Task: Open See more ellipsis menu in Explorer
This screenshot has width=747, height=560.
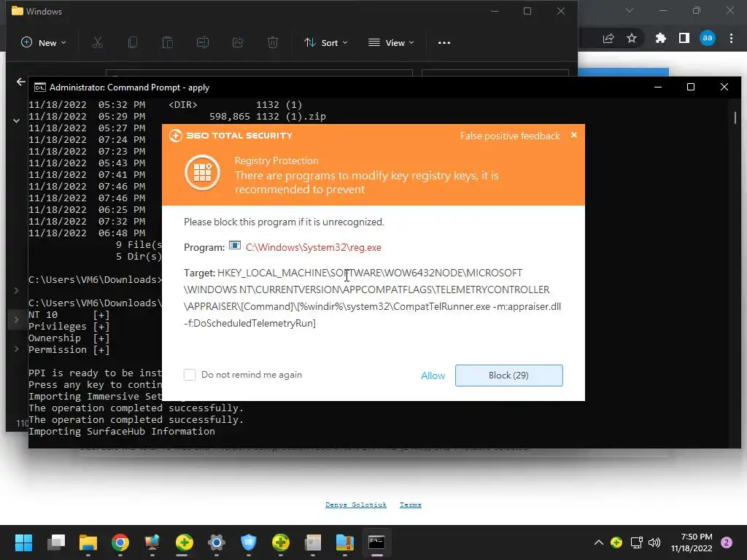Action: point(444,42)
